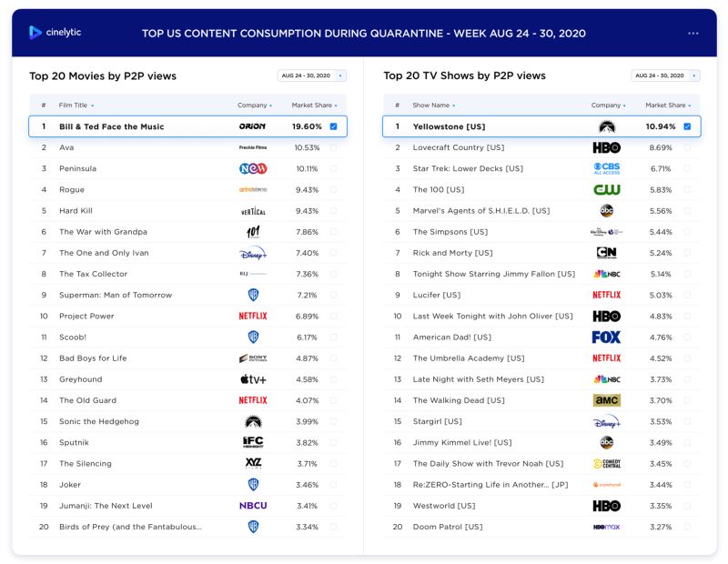
Task: Click CBS All Access logo beside Star Trek
Action: click(607, 168)
